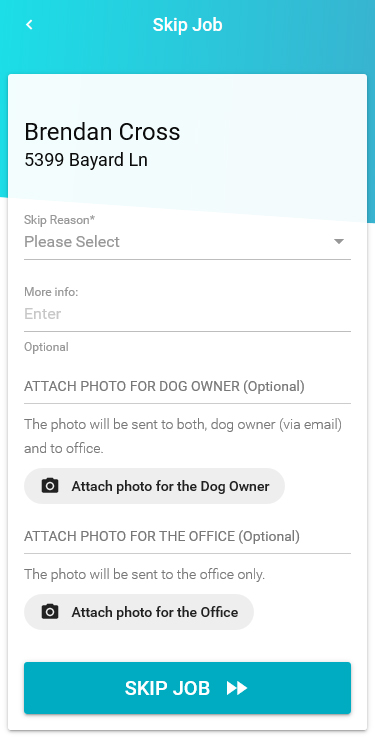Expand the Skip Reason dropdown arrow
375x750 pixels.
coord(339,242)
